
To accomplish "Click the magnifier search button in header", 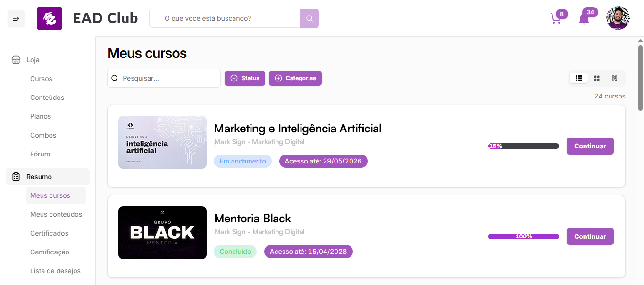I will [x=309, y=18].
